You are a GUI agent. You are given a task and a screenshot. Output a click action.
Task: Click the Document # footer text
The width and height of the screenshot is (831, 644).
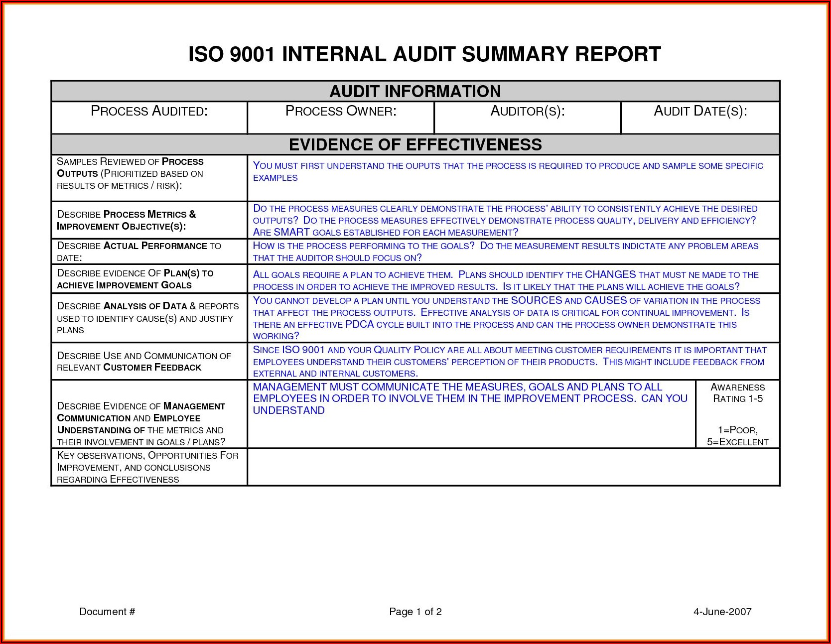107,612
